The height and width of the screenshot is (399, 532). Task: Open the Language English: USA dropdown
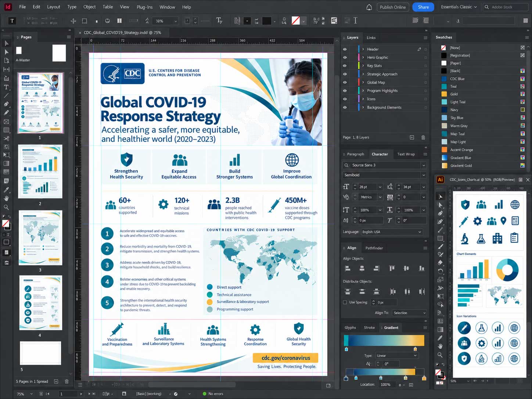(x=392, y=232)
